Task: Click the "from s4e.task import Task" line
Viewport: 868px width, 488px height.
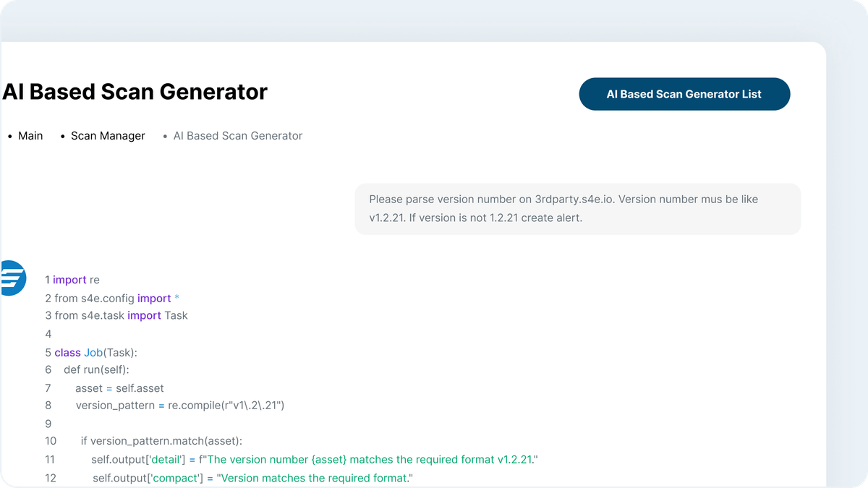Action: pos(121,315)
